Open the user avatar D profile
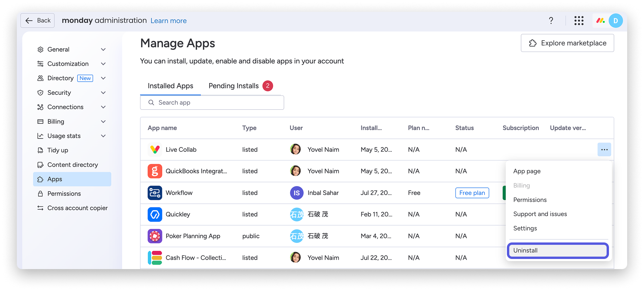 [x=616, y=21]
